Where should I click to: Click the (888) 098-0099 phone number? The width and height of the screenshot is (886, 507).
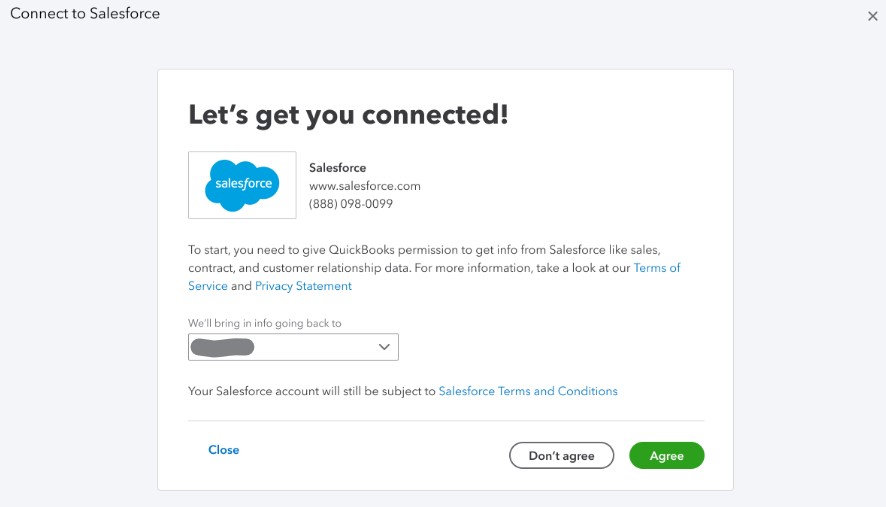pos(350,204)
